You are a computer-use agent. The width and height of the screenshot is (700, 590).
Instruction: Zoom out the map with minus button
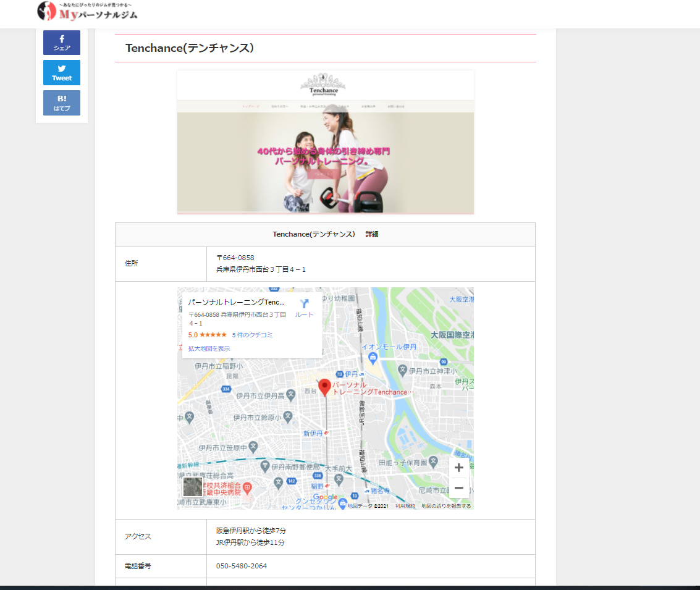[x=458, y=487]
